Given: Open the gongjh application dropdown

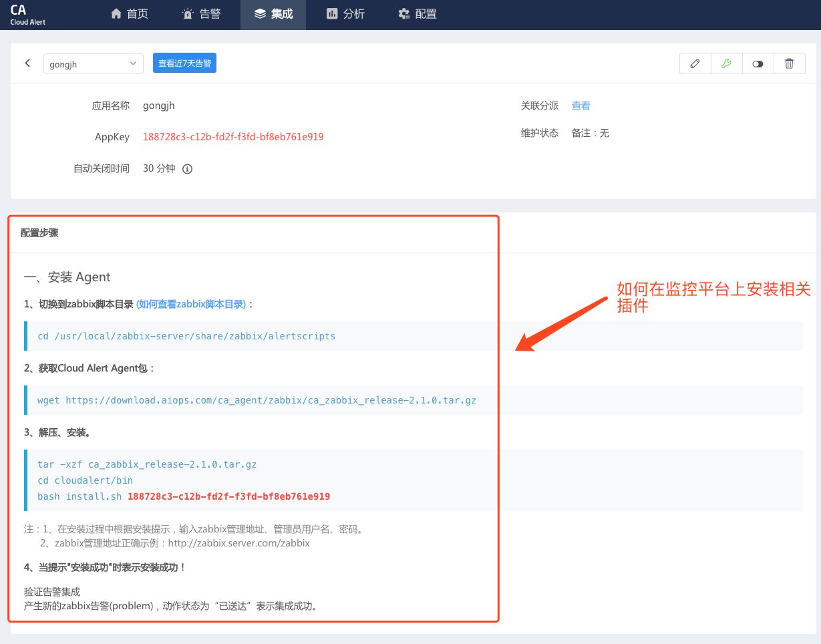Looking at the screenshot, I should pos(93,64).
